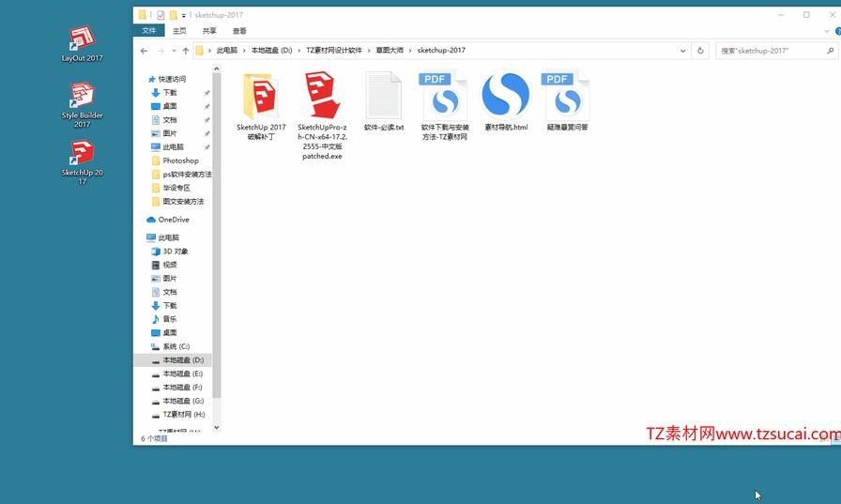The width and height of the screenshot is (841, 504).
Task: Unpin 下载 from quick access
Action: point(206,93)
